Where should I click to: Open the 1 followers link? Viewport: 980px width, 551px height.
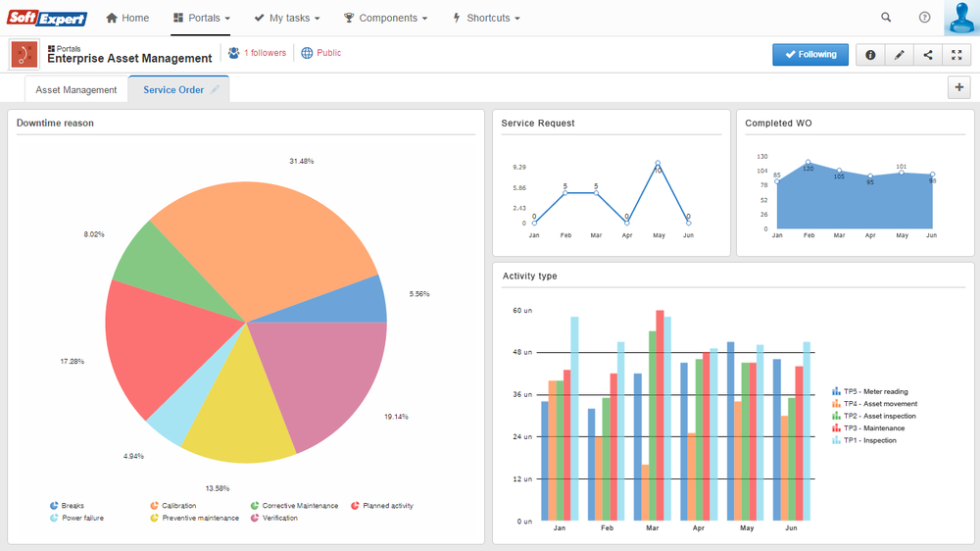point(265,53)
